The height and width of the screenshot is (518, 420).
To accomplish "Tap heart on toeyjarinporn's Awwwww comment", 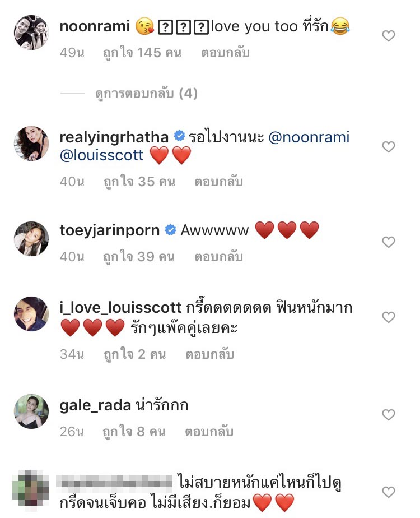I will (388, 242).
